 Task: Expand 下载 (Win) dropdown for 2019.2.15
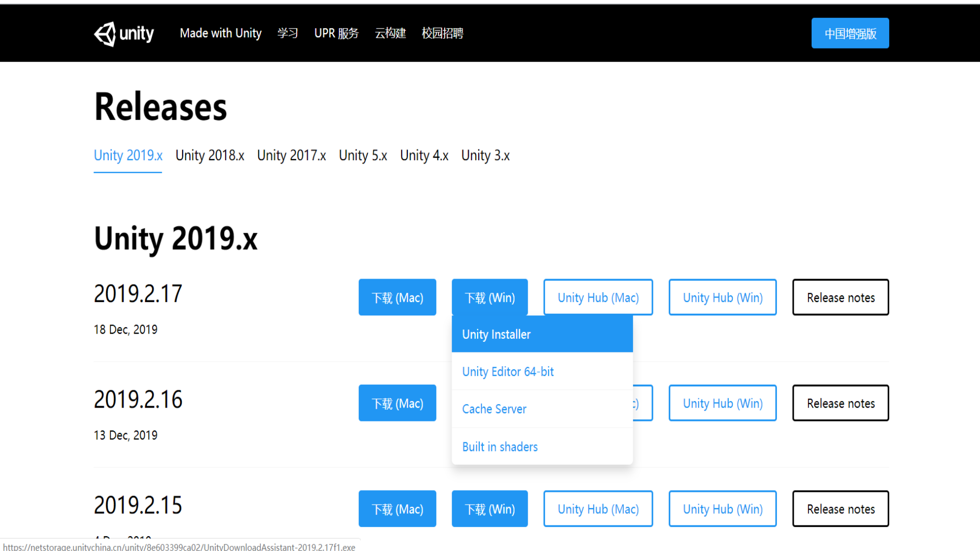coord(489,509)
